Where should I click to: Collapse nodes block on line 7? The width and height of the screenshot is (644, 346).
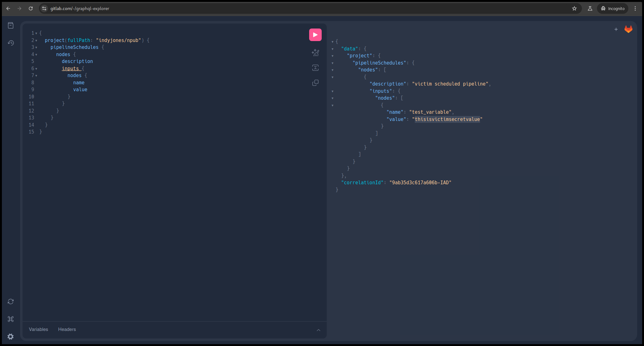(x=36, y=76)
